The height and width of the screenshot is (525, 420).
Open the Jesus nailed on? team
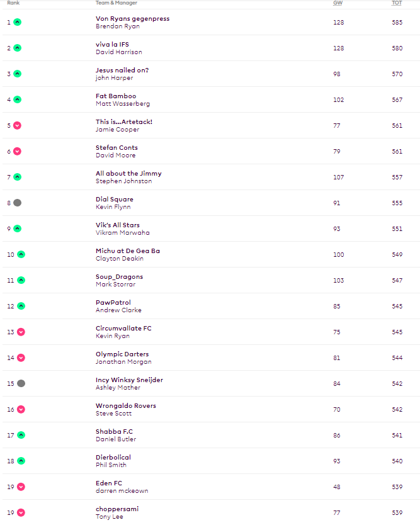click(122, 71)
